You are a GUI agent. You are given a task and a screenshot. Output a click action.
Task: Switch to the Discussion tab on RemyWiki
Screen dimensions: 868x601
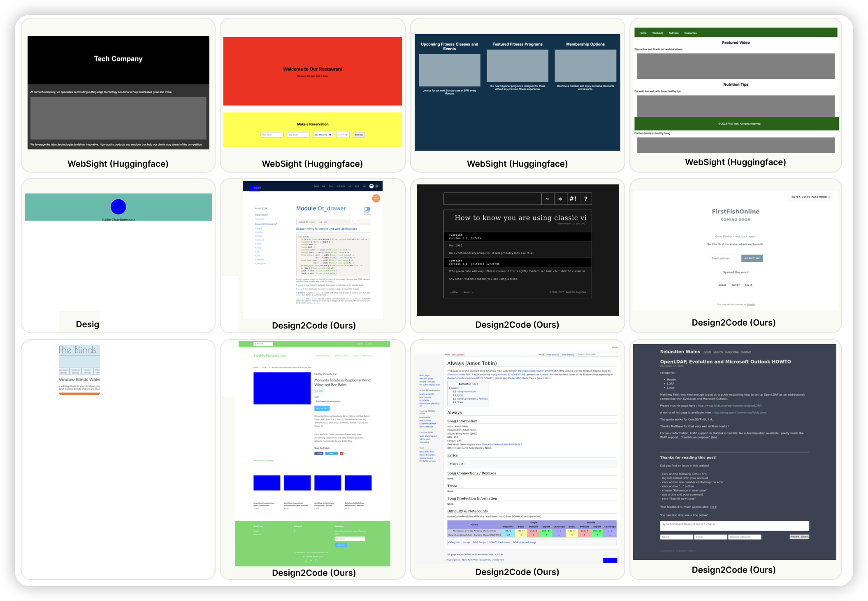[x=458, y=354]
